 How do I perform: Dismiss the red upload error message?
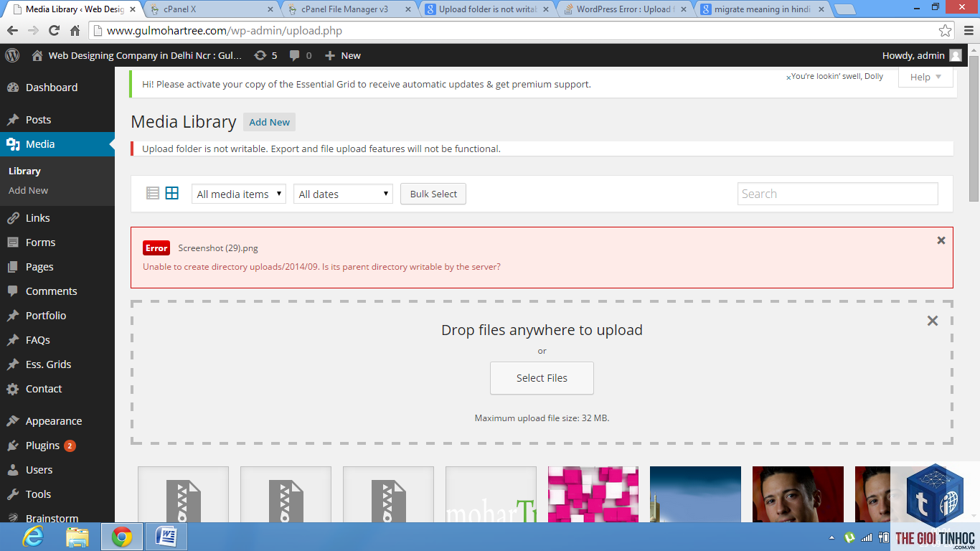[x=941, y=240]
